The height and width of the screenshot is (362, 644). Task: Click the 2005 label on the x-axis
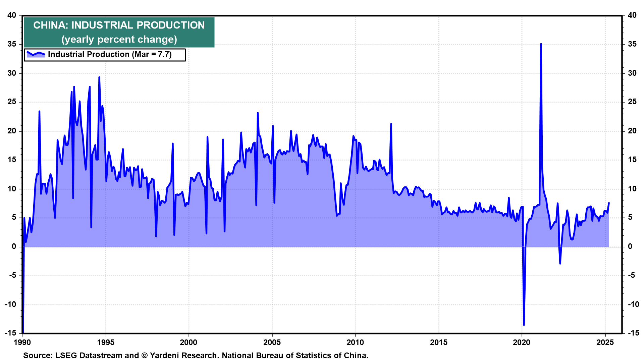pos(272,343)
